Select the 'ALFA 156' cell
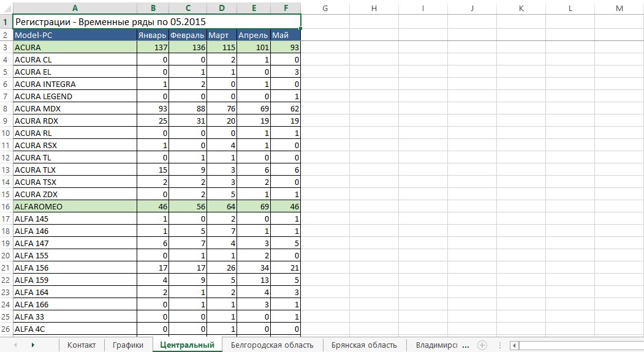Viewport: 644px width, 352px height. [75, 268]
